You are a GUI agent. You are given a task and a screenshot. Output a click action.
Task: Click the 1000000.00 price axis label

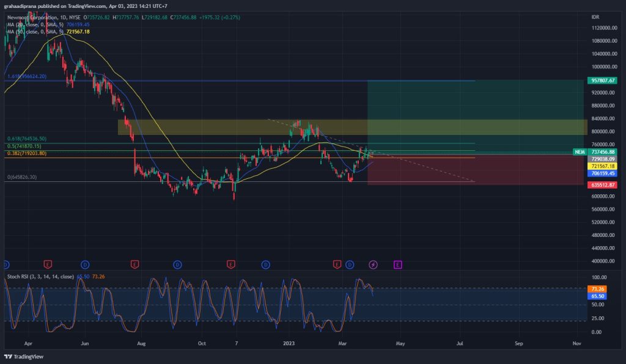point(605,67)
